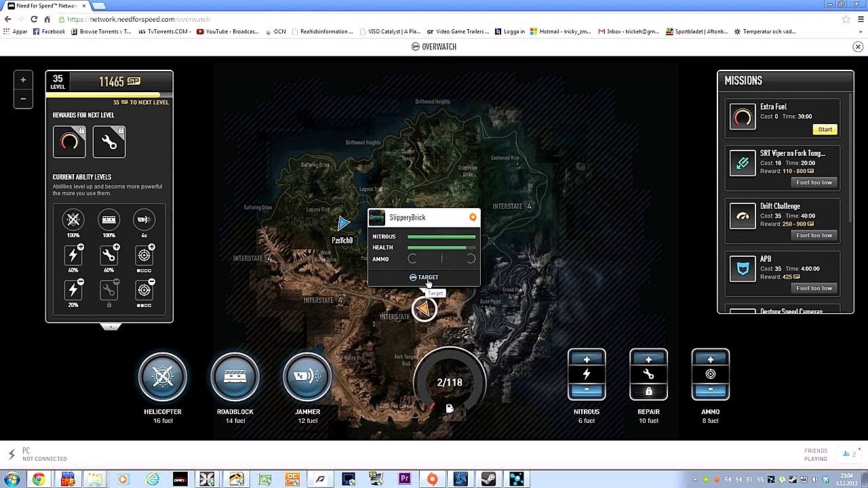The height and width of the screenshot is (488, 868).
Task: Select nitrous minus ability at 20%
Action: 73,290
